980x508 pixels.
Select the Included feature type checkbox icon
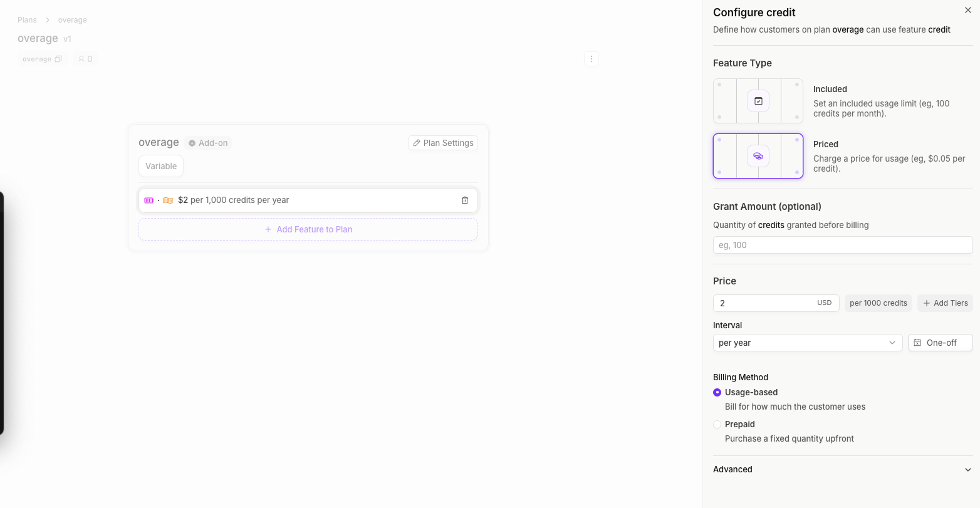click(x=758, y=100)
